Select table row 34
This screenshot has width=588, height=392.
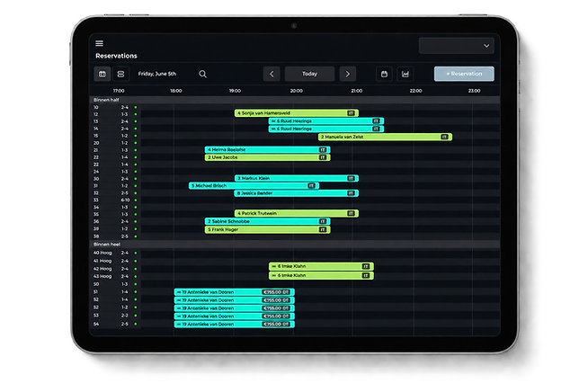(295, 208)
